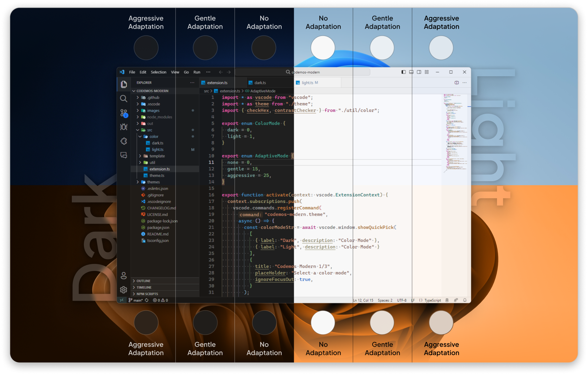Image resolution: width=588 pixels, height=375 pixels.
Task: Open the Selection menu
Action: [158, 72]
